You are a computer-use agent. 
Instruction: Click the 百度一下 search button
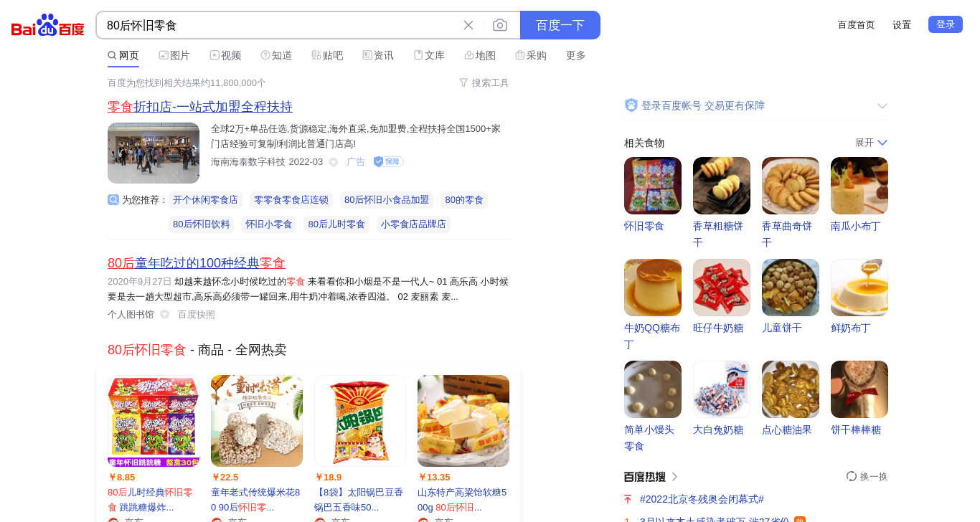coord(560,25)
